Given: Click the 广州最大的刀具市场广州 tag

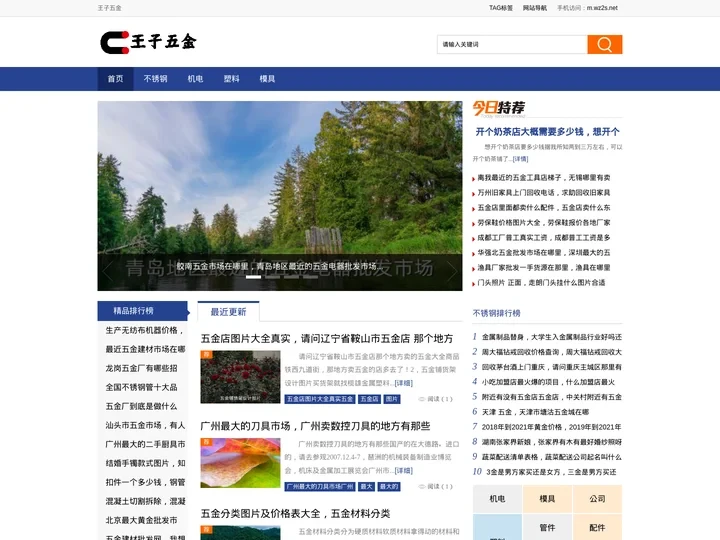Looking at the screenshot, I should pos(320,487).
